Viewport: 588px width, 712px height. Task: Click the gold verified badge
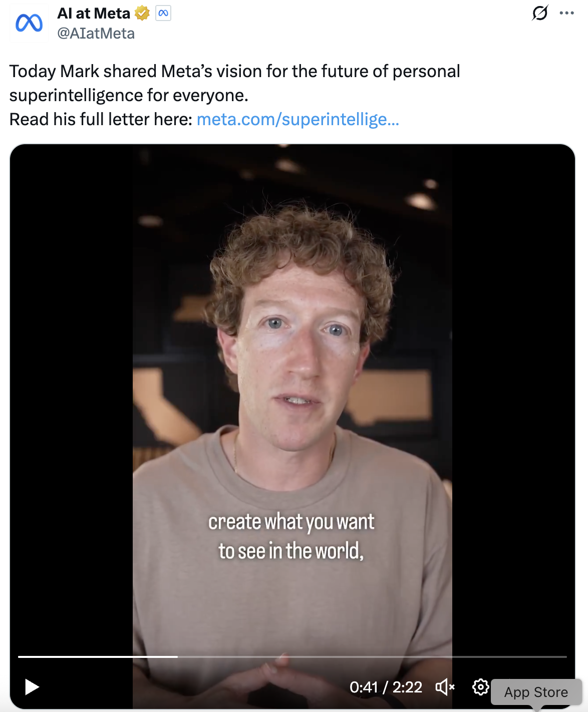tap(142, 14)
